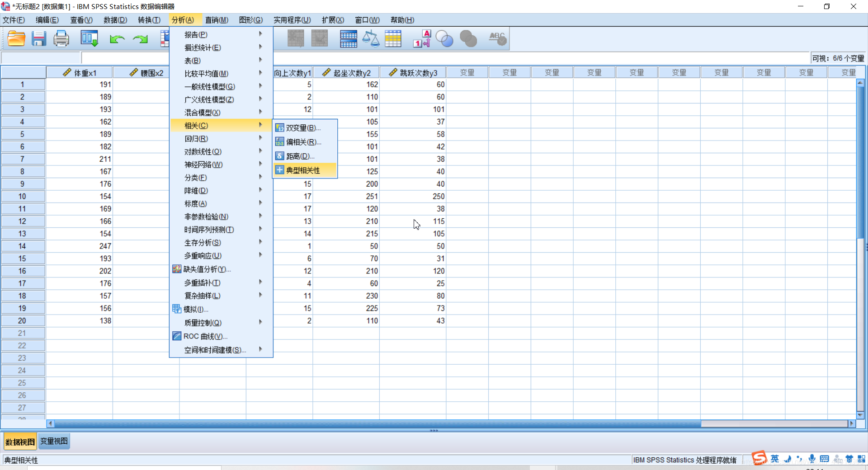Click the Use Variable Sets overlapping circles icon
This screenshot has width=868, height=470.
(x=444, y=39)
